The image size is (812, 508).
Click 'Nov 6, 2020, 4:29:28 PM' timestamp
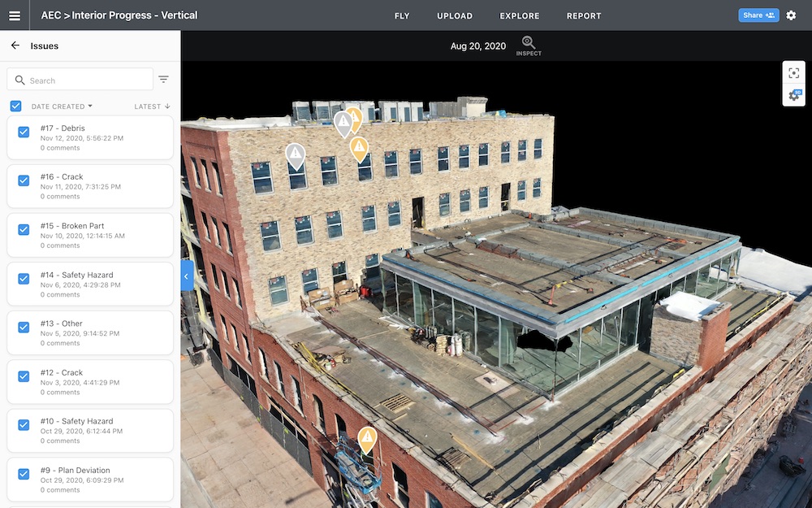(x=80, y=285)
